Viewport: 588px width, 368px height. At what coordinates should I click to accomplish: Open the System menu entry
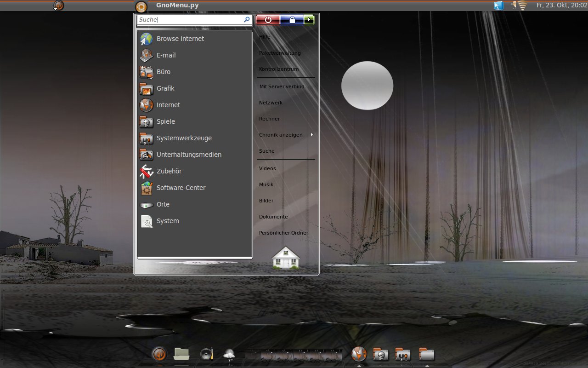coord(195,221)
